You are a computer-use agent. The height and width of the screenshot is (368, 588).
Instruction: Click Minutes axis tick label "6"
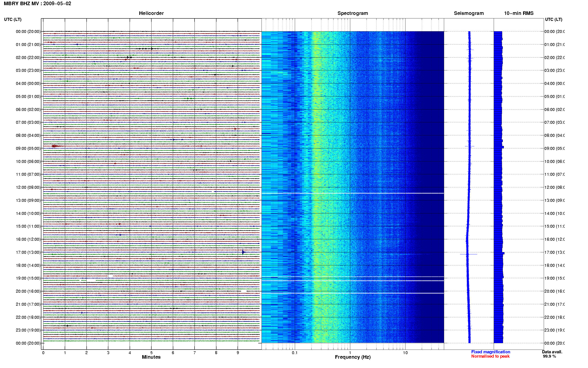173,353
